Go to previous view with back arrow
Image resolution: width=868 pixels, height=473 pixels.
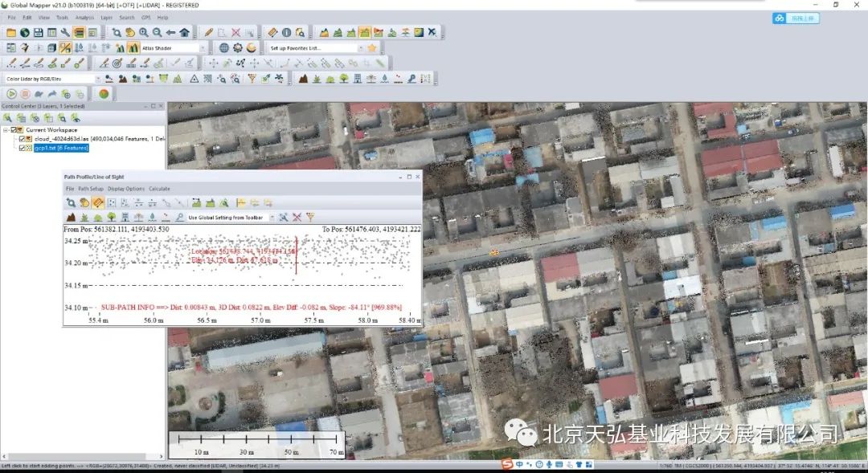(170, 33)
